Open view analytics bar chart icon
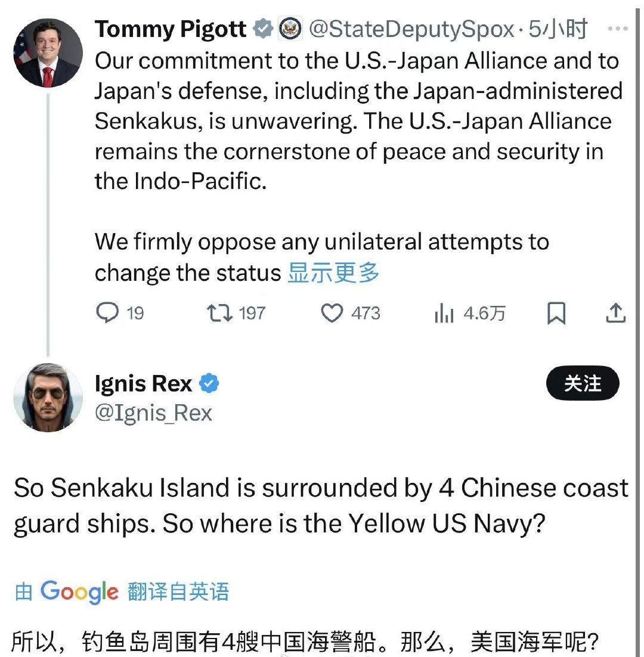The height and width of the screenshot is (657, 644). click(x=444, y=314)
